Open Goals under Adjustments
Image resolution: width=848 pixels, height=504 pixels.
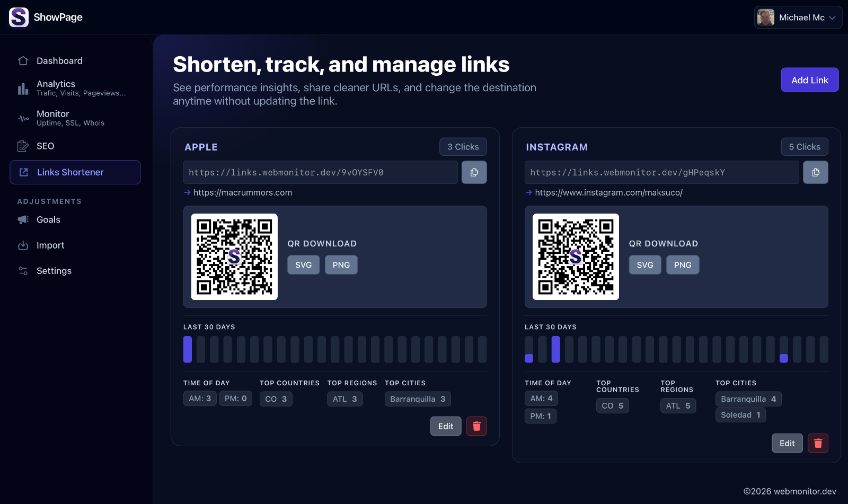coord(48,219)
